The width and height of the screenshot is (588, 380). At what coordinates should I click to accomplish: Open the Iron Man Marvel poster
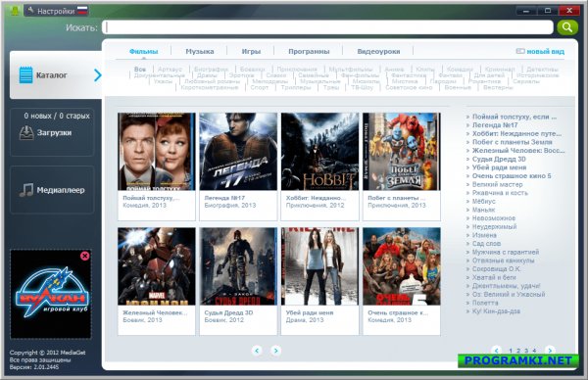[157, 266]
